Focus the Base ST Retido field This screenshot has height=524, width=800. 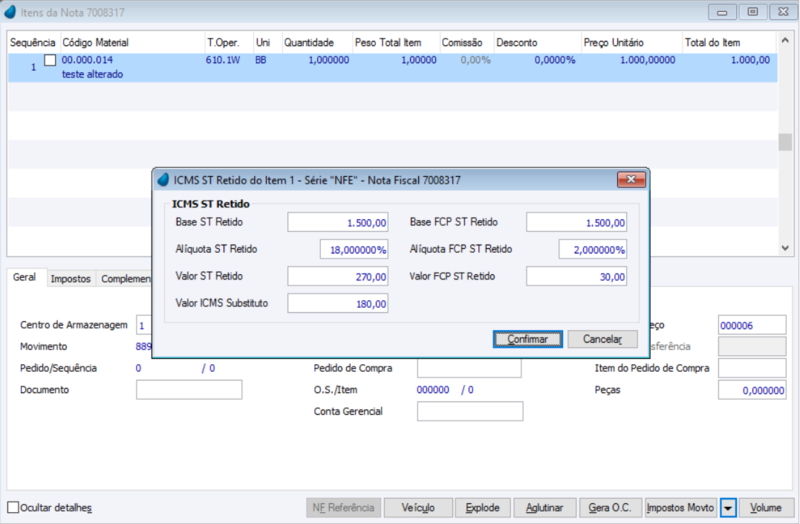click(338, 222)
